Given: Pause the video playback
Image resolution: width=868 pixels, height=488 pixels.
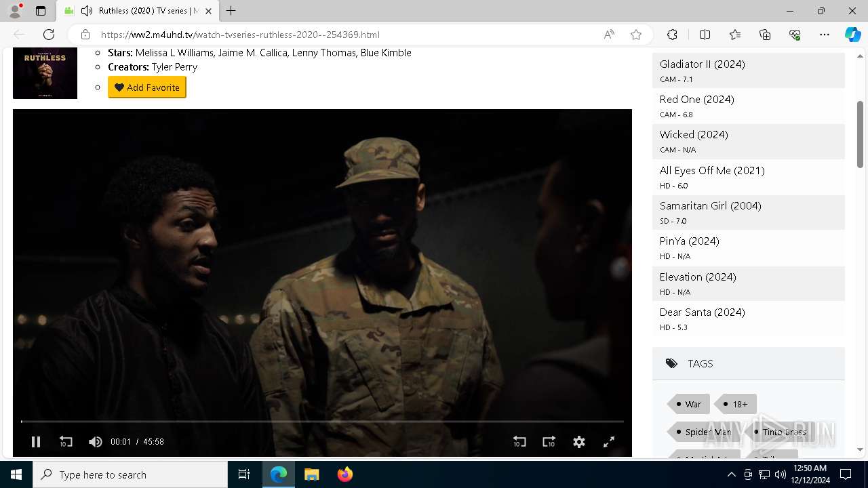Looking at the screenshot, I should click(x=36, y=442).
